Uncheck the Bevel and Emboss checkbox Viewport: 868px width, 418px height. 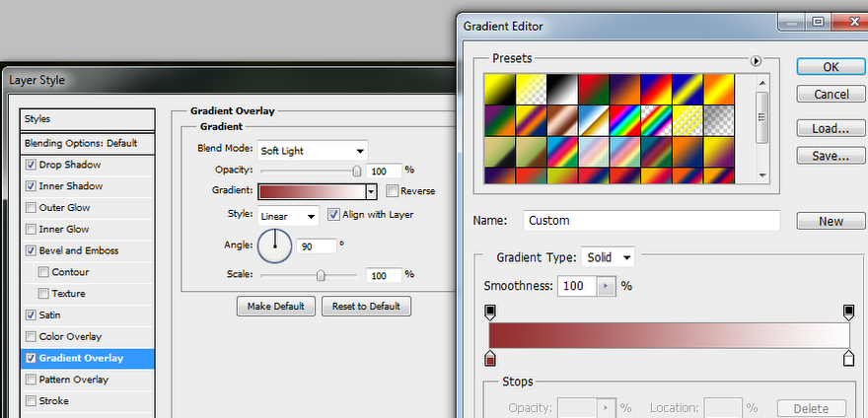tap(31, 250)
